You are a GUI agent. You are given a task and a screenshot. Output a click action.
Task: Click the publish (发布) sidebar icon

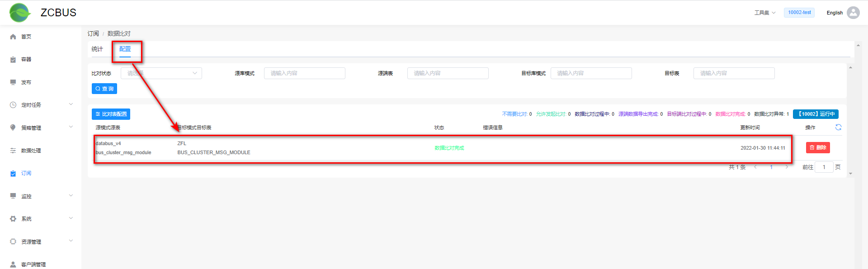(x=13, y=82)
